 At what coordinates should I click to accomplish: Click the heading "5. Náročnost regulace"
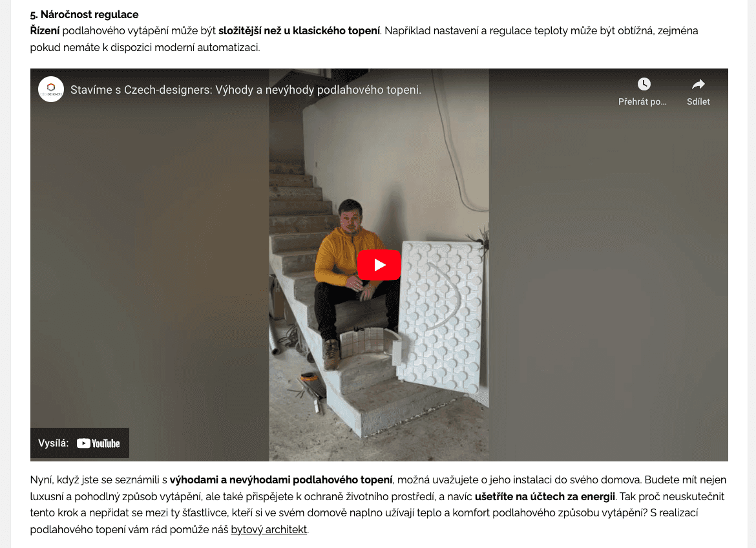tap(85, 14)
